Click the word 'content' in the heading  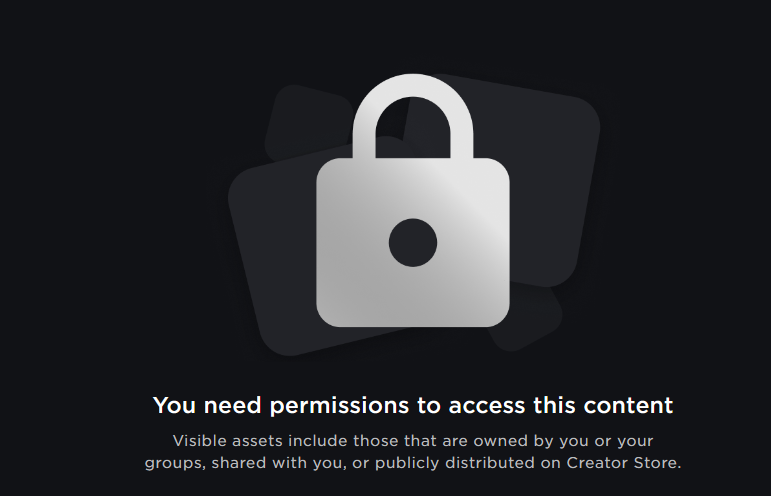(x=628, y=406)
